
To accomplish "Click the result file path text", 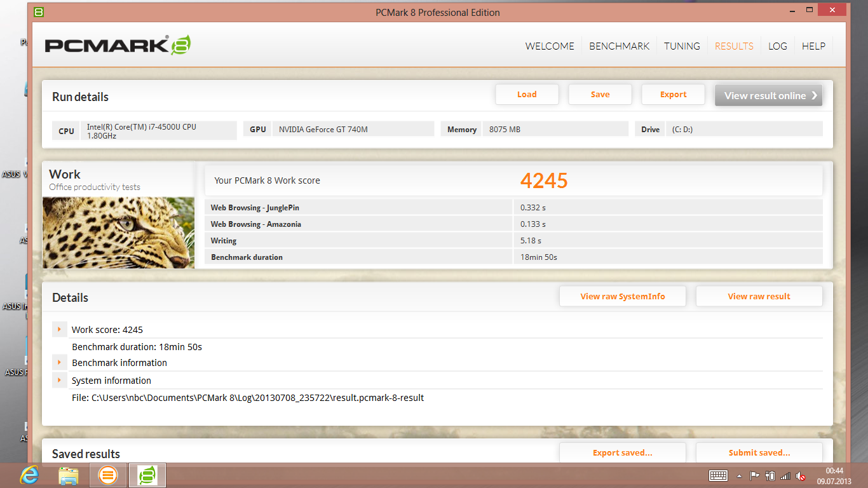I will click(x=248, y=398).
